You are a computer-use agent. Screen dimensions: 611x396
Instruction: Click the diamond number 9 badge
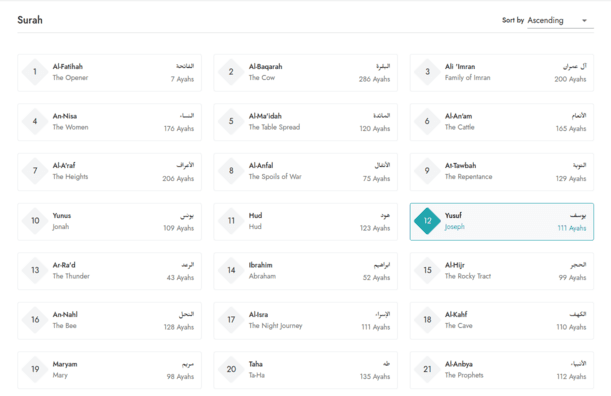click(427, 171)
